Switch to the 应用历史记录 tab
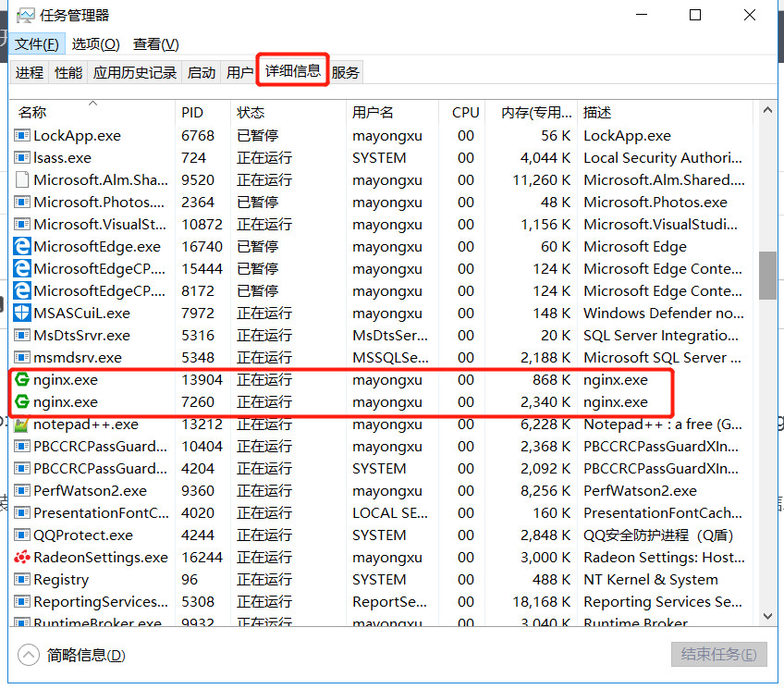The width and height of the screenshot is (784, 689). pos(134,72)
